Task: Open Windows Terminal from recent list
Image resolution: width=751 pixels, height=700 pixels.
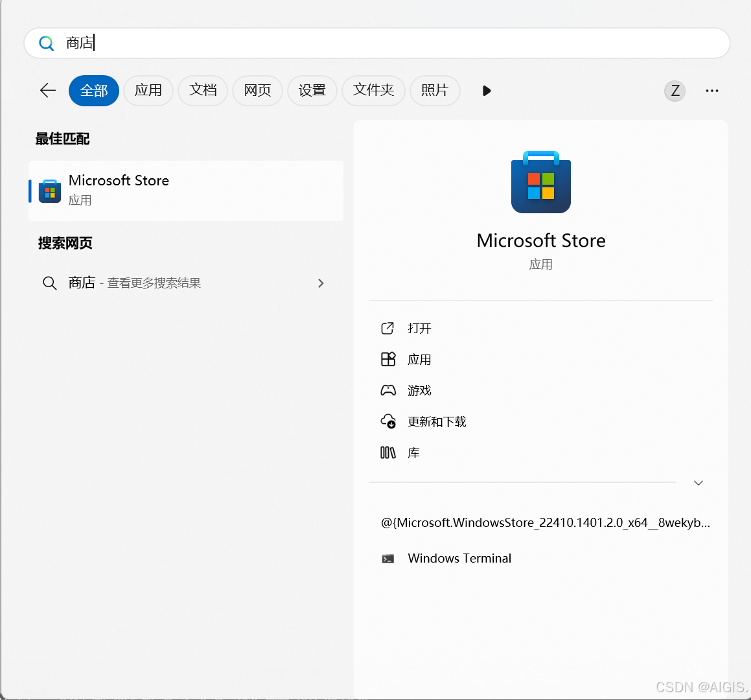Action: 459,558
